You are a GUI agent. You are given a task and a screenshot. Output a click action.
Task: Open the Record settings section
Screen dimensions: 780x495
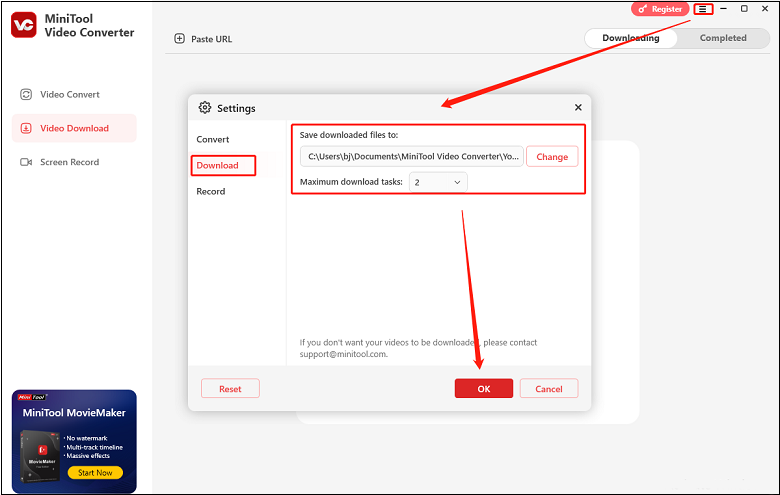coord(211,192)
